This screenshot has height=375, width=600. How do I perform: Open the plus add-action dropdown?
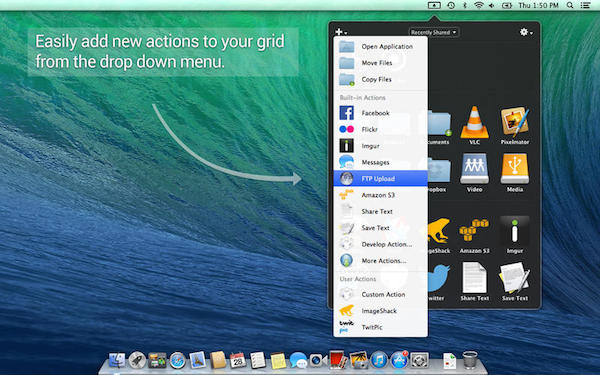pos(341,32)
